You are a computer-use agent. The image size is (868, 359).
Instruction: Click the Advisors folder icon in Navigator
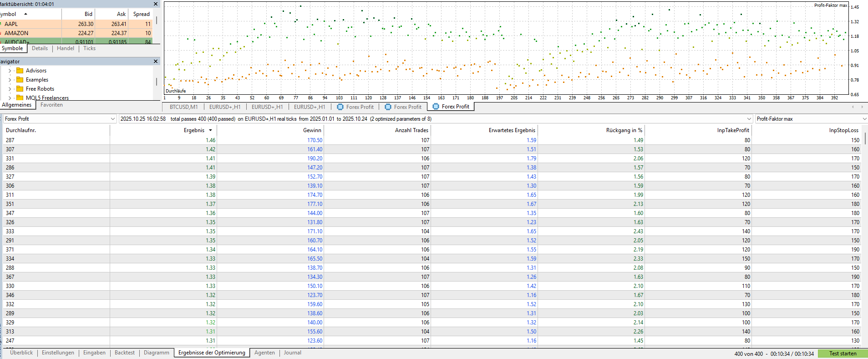tap(20, 71)
